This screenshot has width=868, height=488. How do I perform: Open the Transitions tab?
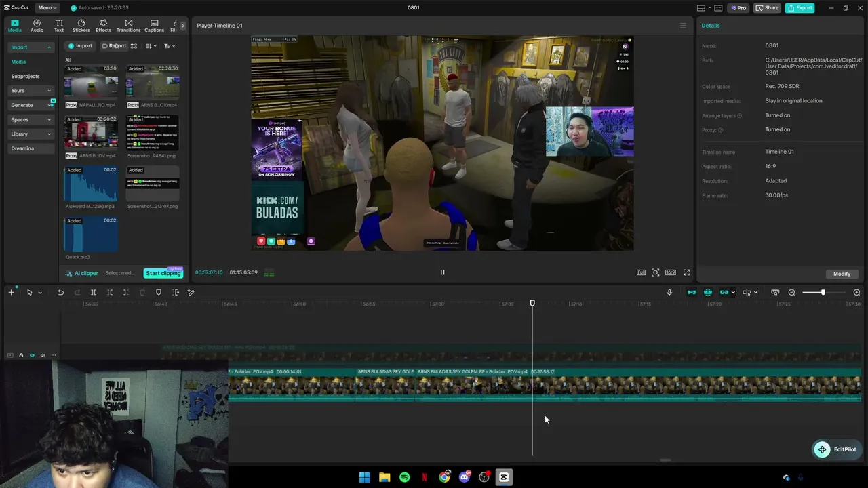128,26
